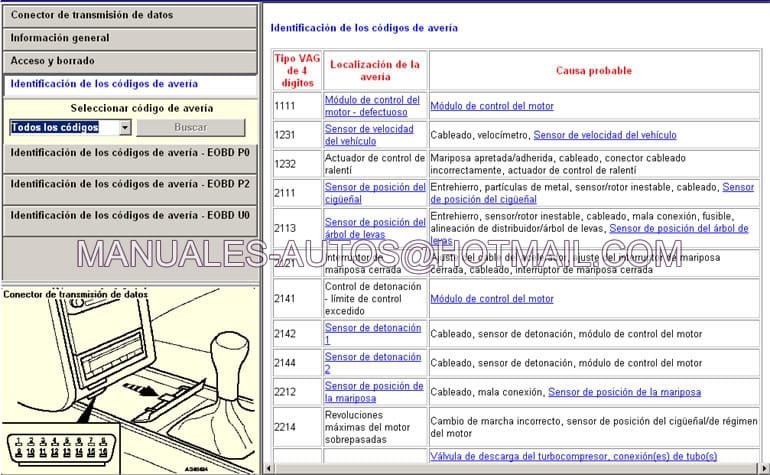Select 'Identificación de los códigos de avería' item

click(x=130, y=84)
